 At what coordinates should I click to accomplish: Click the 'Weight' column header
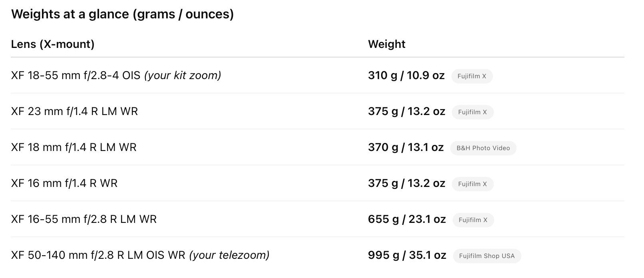click(x=386, y=44)
